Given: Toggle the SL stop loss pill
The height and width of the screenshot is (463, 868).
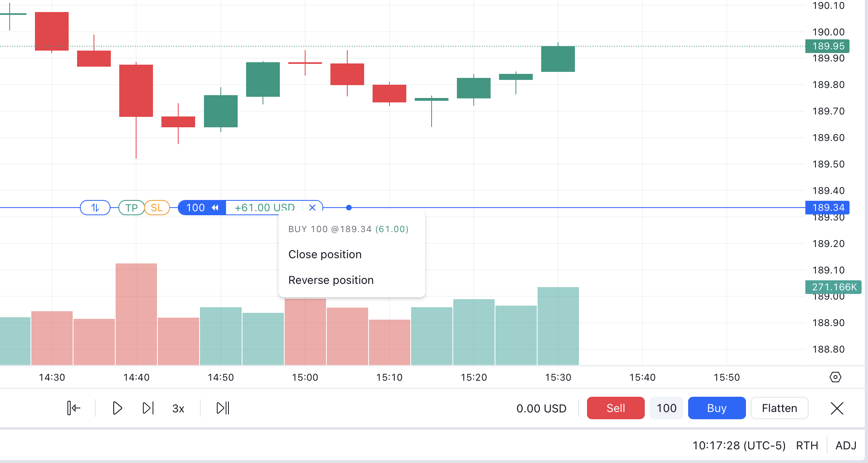Looking at the screenshot, I should pyautogui.click(x=157, y=208).
